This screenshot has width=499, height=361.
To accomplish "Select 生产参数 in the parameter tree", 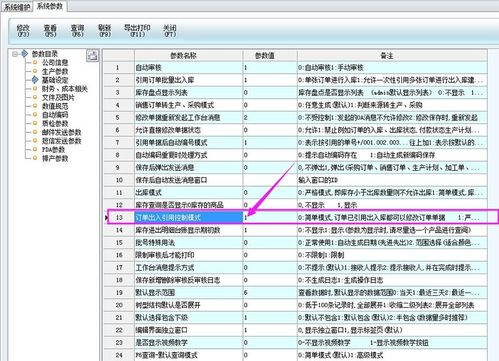I will pos(55,71).
